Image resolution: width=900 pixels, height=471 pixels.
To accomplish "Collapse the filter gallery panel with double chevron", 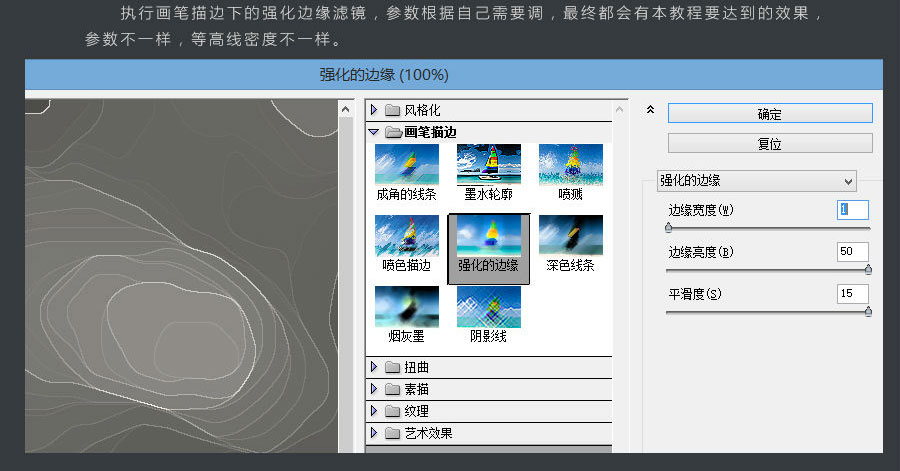I will pos(650,109).
